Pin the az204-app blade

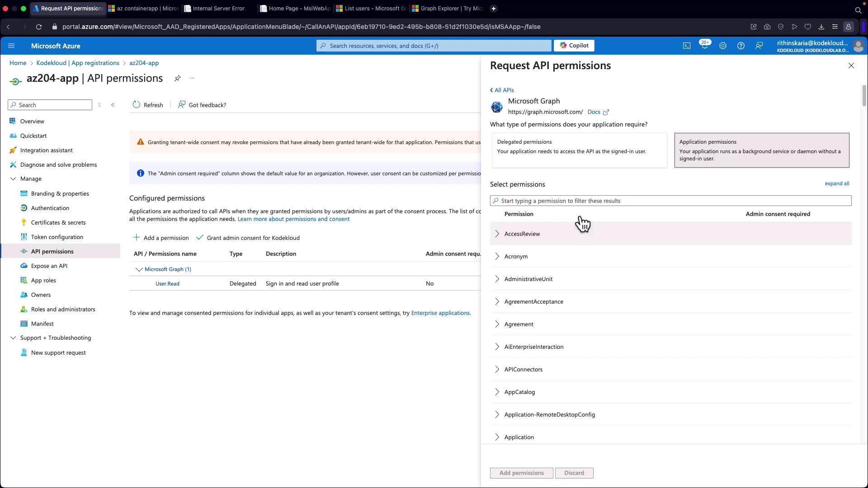[x=177, y=78]
